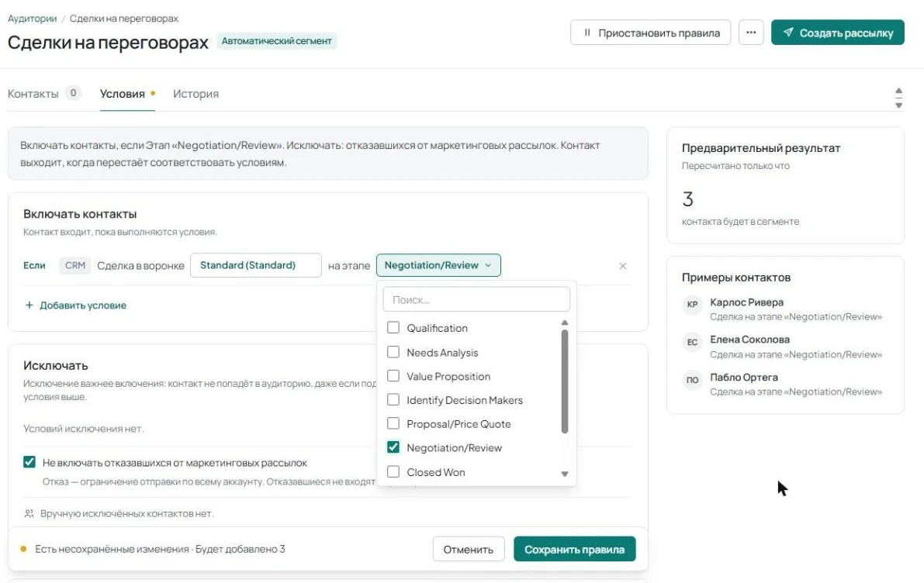
Task: Click the stage list scroll up arrow
Action: click(565, 323)
